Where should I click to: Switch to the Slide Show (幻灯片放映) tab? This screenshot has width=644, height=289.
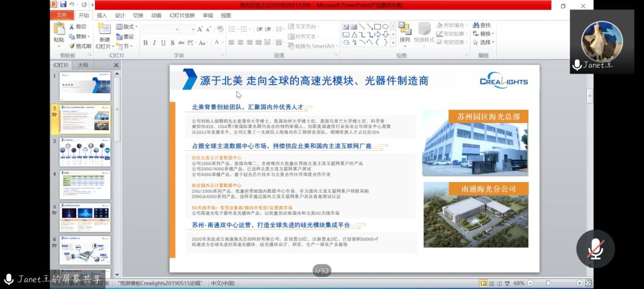click(182, 16)
